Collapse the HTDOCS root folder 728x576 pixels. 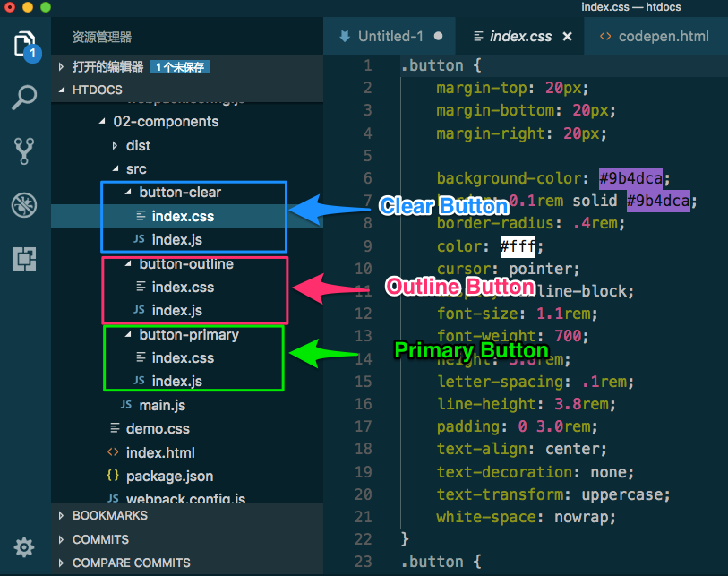point(61,90)
